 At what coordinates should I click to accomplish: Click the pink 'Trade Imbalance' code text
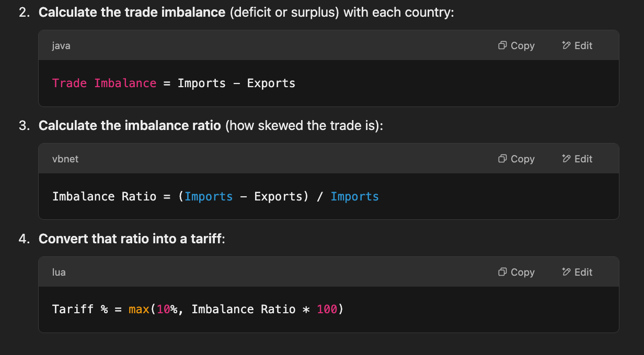(x=104, y=83)
